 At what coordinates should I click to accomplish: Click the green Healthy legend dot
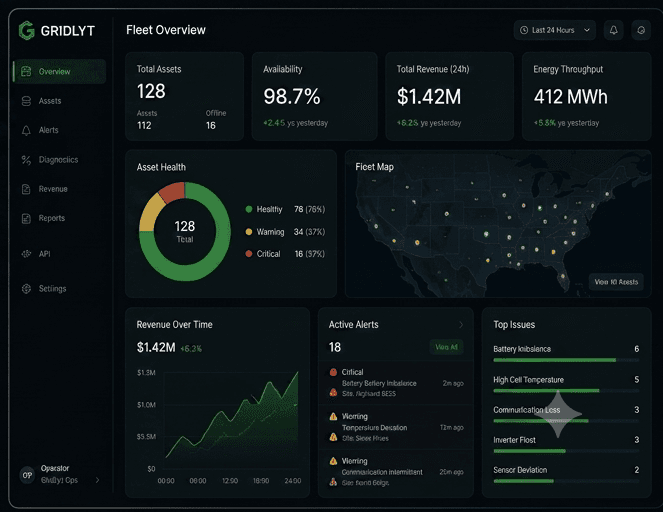pos(249,209)
